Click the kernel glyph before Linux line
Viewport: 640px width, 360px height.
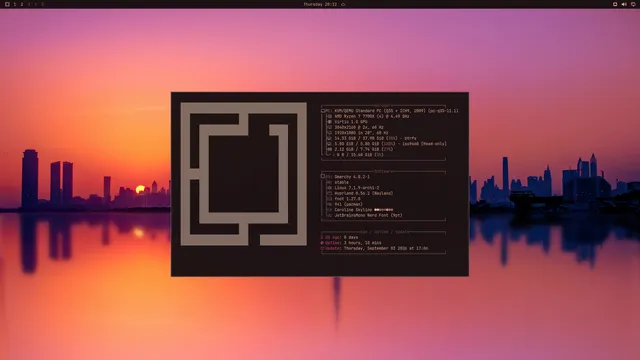(329, 188)
